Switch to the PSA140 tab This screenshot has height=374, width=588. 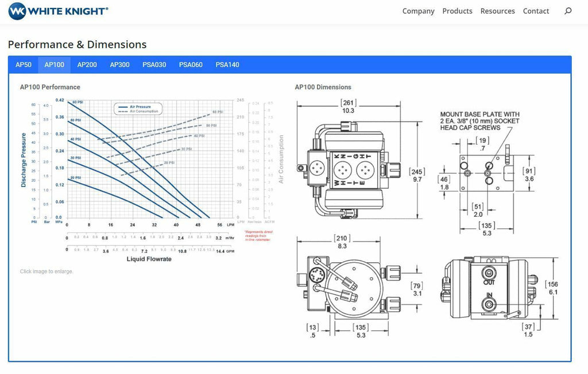pyautogui.click(x=227, y=64)
